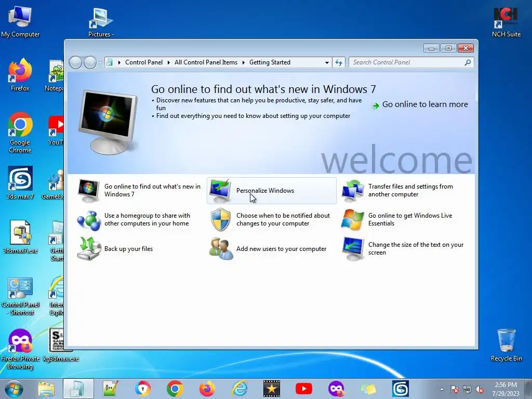Click Go online to learn more link
532x399 pixels.
coord(425,104)
